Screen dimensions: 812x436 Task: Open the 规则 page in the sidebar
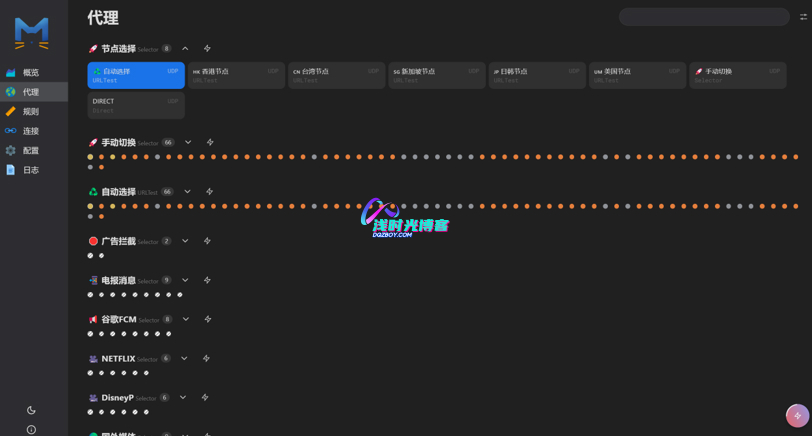(31, 111)
